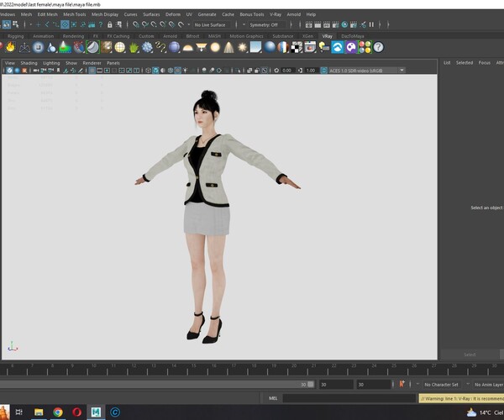This screenshot has height=420, width=504.
Task: Click the gamma value field showing 1.00
Action: click(x=311, y=71)
